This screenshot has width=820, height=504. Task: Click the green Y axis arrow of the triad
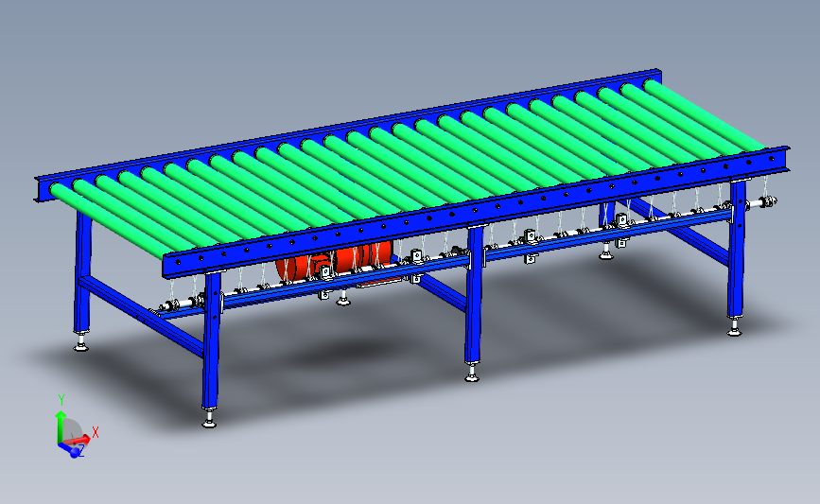tap(61, 426)
